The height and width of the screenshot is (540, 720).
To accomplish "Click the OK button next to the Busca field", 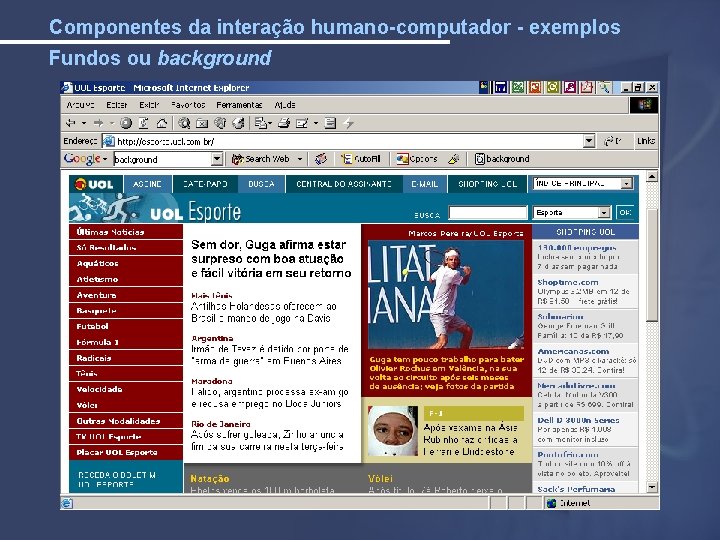I will 625,213.
